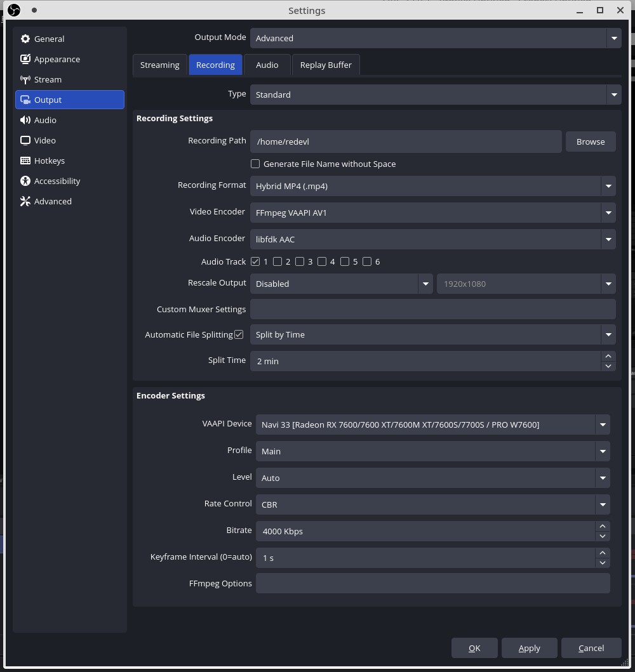Open the Audio settings category in sidebar
The width and height of the screenshot is (635, 672).
click(x=70, y=120)
